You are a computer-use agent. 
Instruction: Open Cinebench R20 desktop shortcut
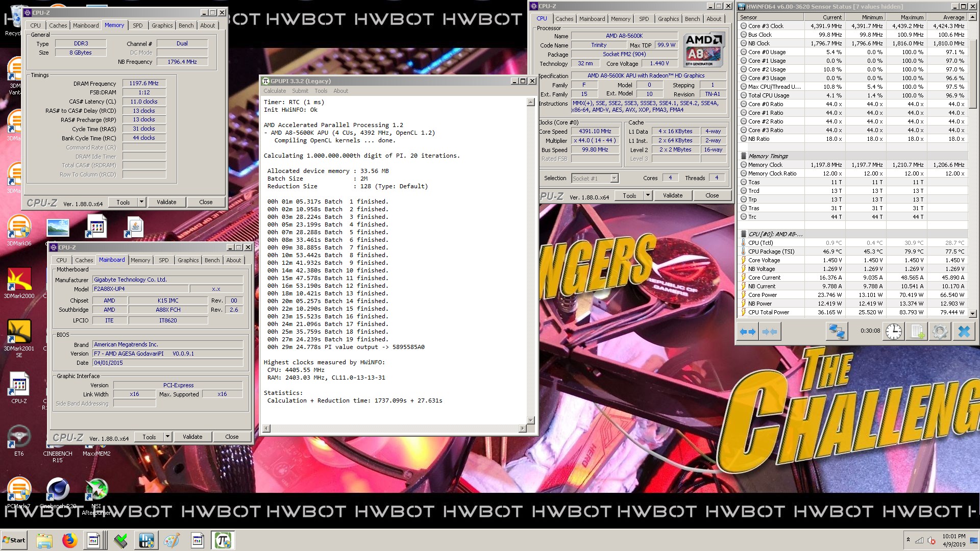point(58,493)
